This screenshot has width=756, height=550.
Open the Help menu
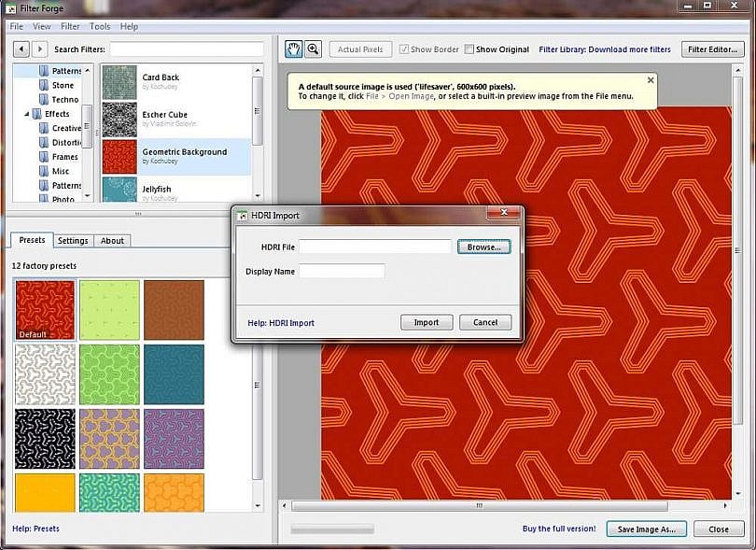tap(129, 26)
